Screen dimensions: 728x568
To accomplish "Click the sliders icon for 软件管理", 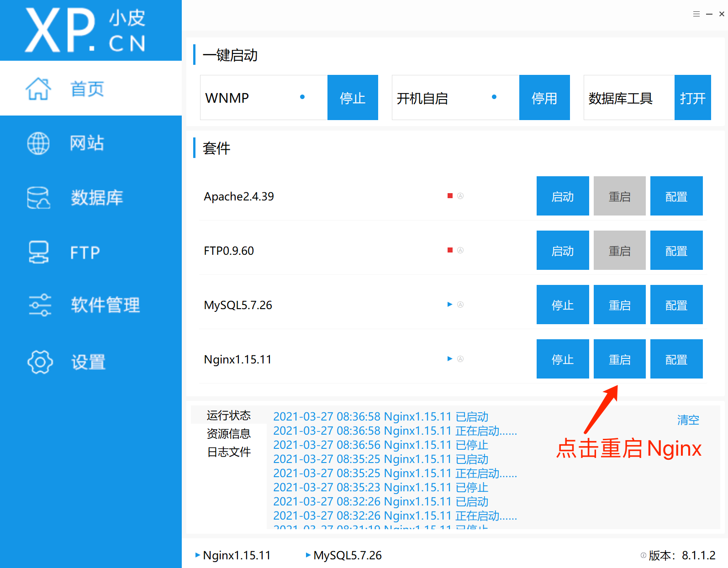I will point(40,305).
